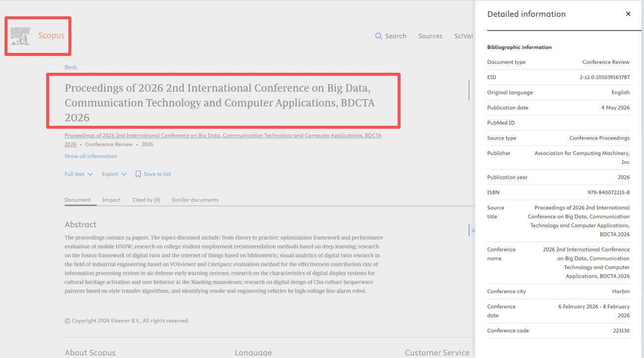Switch to the Cited by (0) tab
Image resolution: width=644 pixels, height=358 pixels.
click(x=146, y=200)
